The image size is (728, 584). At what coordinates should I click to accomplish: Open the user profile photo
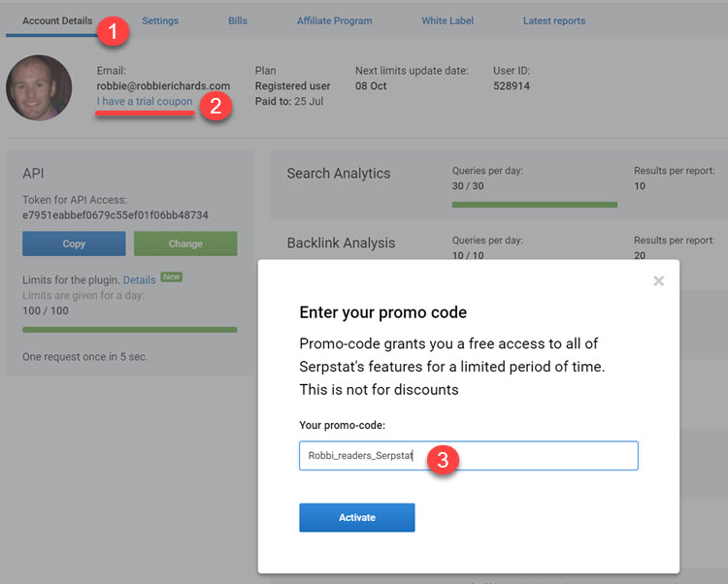[x=39, y=87]
